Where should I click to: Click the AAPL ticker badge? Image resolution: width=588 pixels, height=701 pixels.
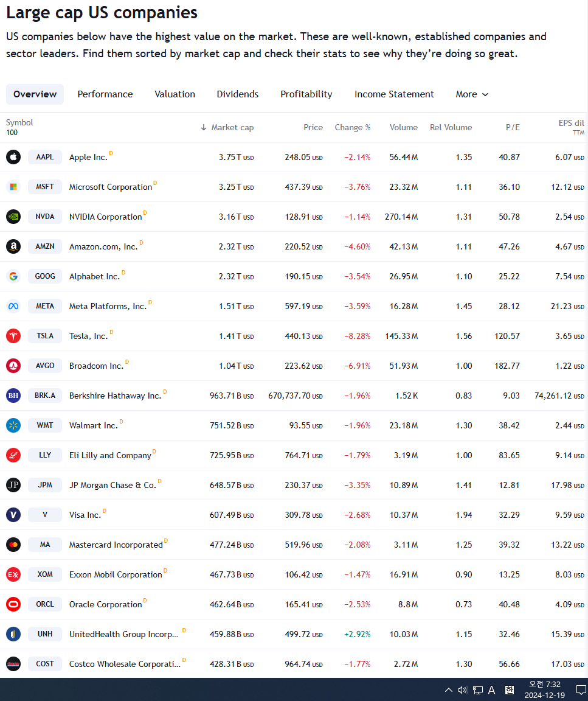click(x=44, y=157)
